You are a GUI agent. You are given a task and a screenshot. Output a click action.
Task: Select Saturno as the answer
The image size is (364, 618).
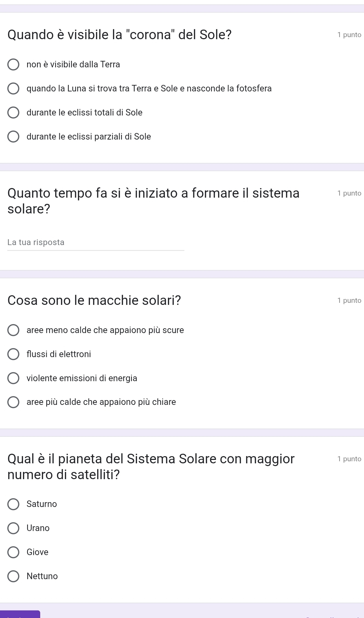coord(13,504)
